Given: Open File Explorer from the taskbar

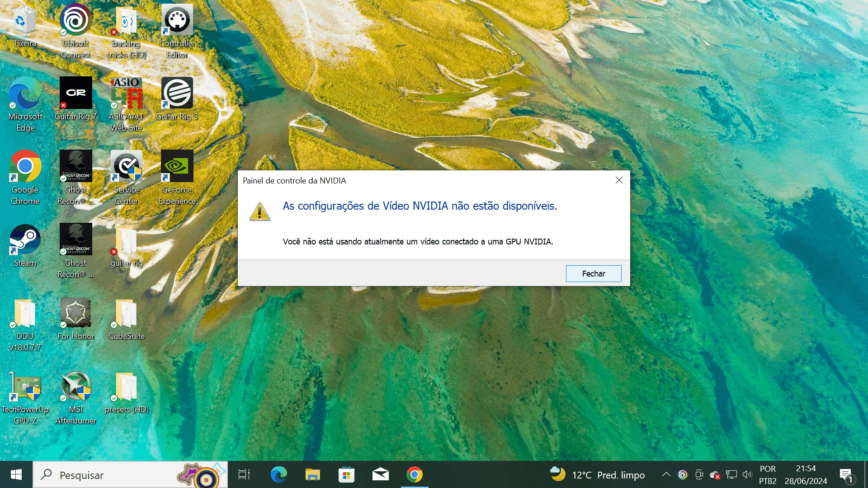Looking at the screenshot, I should point(312,474).
